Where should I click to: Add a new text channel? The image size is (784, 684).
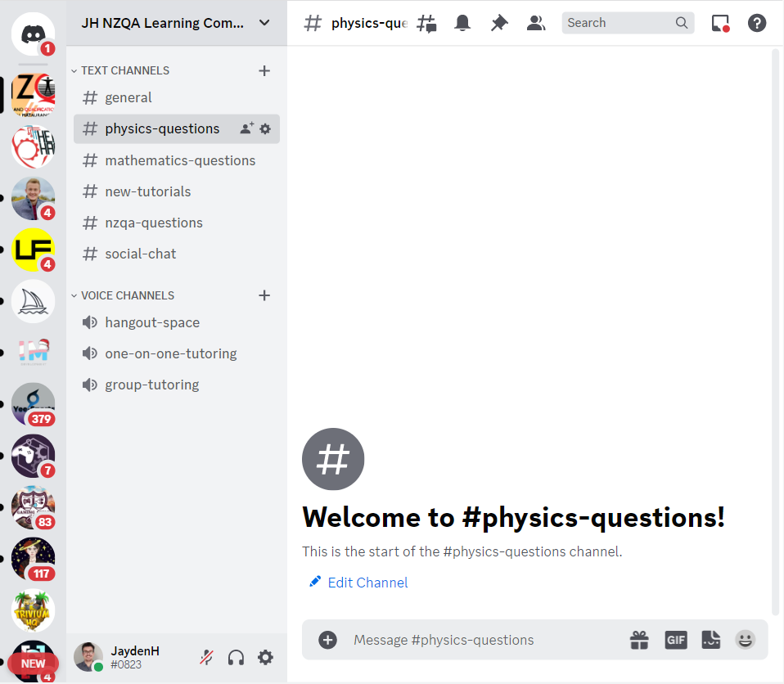[264, 71]
